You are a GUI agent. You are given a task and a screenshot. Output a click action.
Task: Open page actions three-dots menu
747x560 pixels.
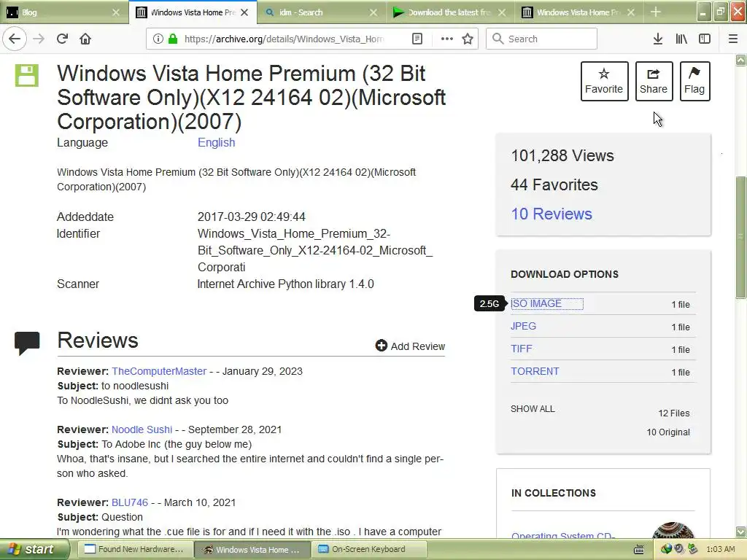(x=447, y=39)
